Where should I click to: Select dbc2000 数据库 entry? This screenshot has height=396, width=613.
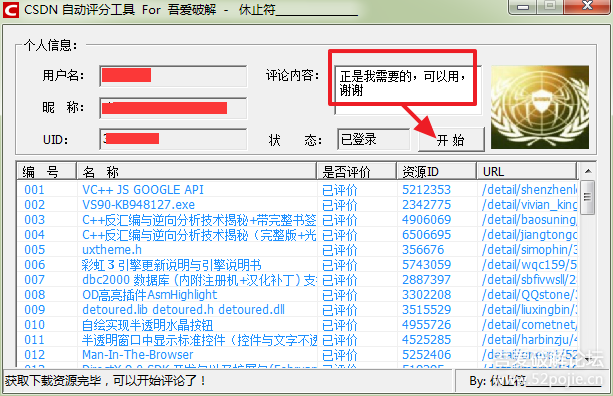[199, 280]
